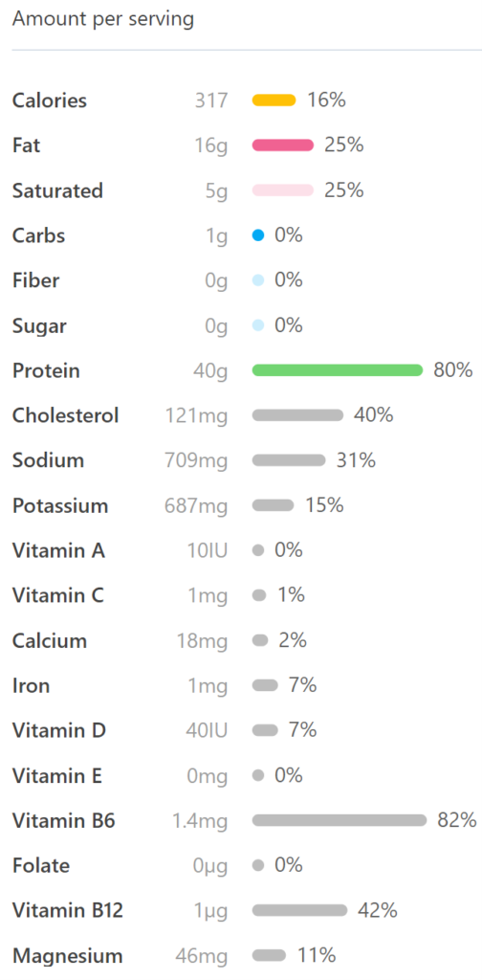Click the Vitamin C gray dot
Screen dimensions: 482x980
click(259, 595)
